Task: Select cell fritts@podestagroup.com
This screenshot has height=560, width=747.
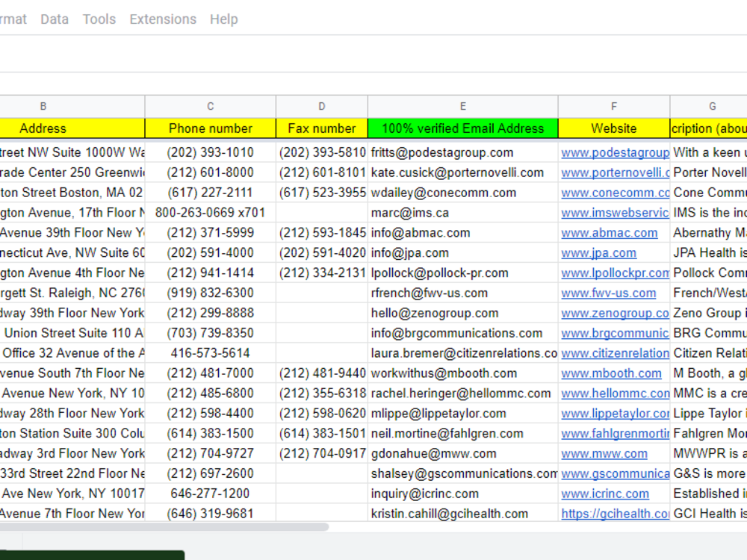Action: pos(463,152)
